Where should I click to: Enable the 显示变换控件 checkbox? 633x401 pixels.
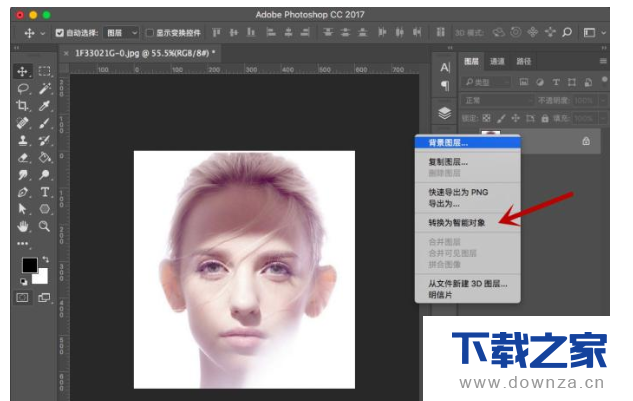coord(150,33)
